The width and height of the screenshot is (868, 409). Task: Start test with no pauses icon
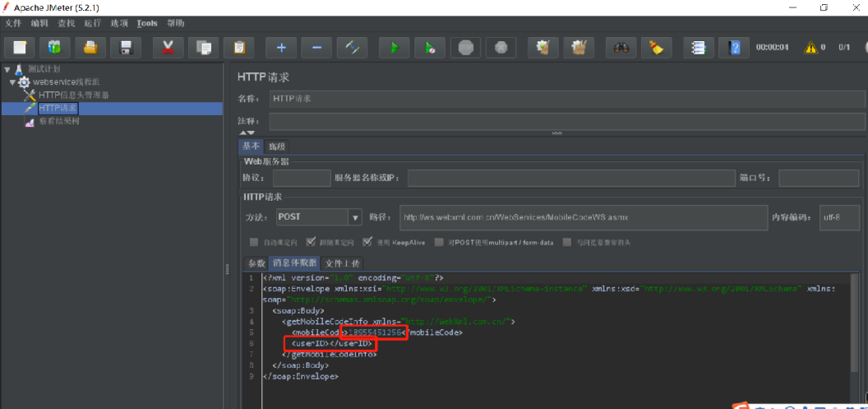tap(430, 48)
